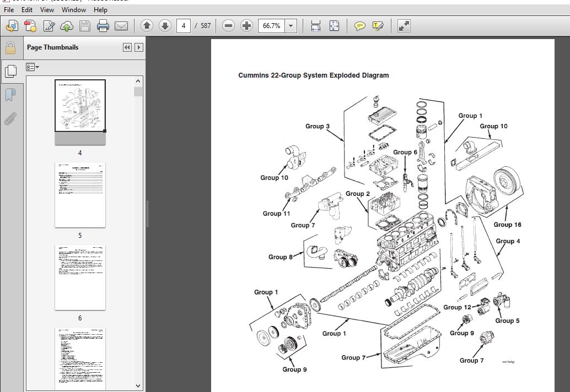The image size is (570, 392).
Task: Open the File menu
Action: click(x=8, y=10)
